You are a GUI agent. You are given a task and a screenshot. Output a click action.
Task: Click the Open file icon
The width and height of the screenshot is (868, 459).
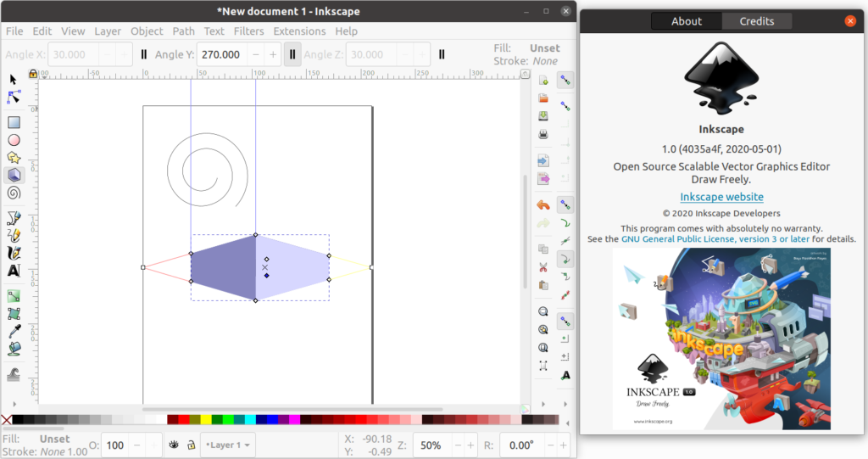pos(543,98)
